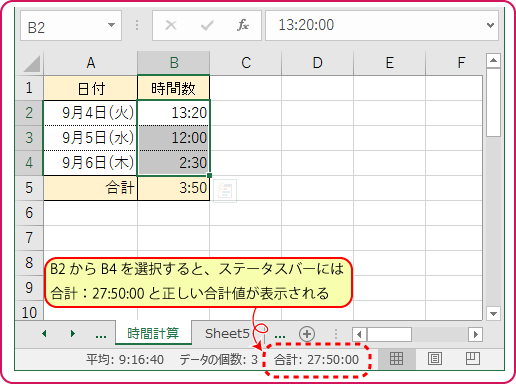Click the formula bar showing 13:20:00
Viewport: 516px width, 384px height.
coord(382,25)
